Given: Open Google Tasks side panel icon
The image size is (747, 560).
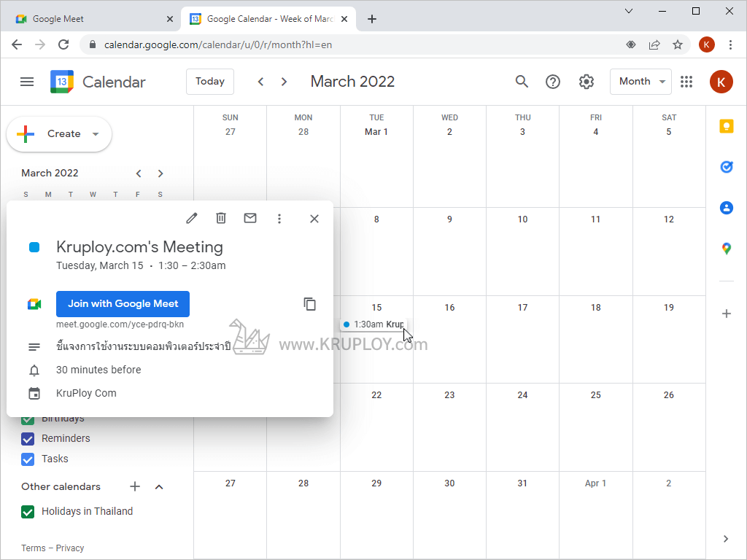Looking at the screenshot, I should (727, 167).
